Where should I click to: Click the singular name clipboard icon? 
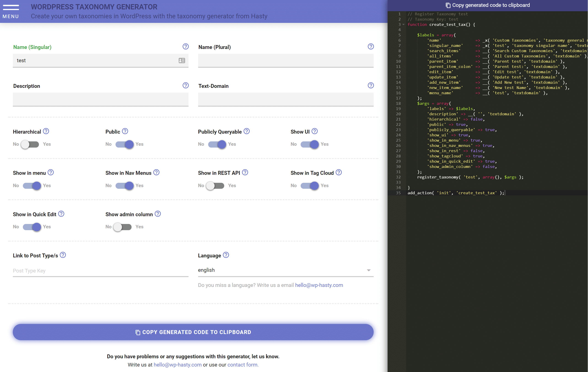(181, 60)
